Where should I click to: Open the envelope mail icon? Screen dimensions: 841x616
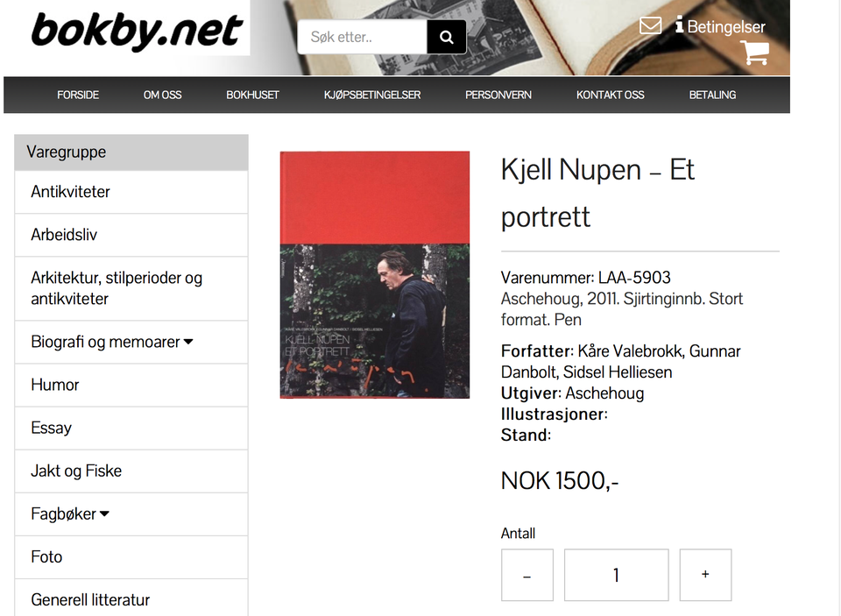click(x=650, y=25)
